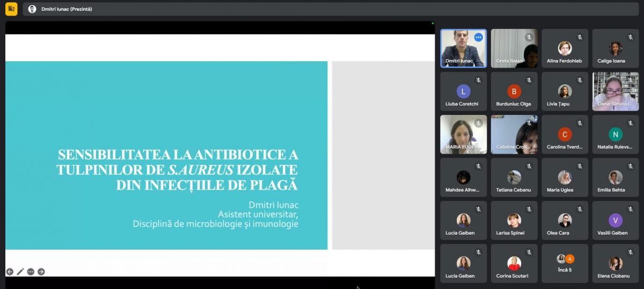Viewport: 644px width, 289px height.
Task: Click muted mic icon on Alina Ferdohleb
Action: [580, 37]
